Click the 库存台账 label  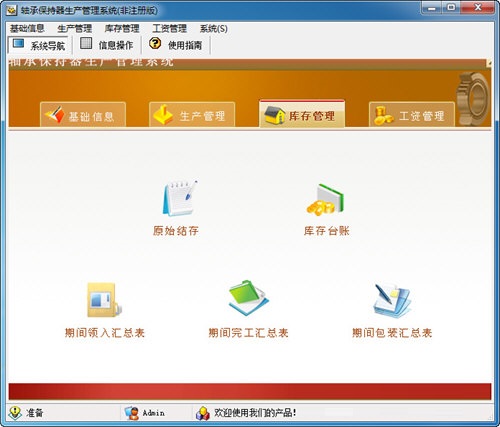coord(327,231)
